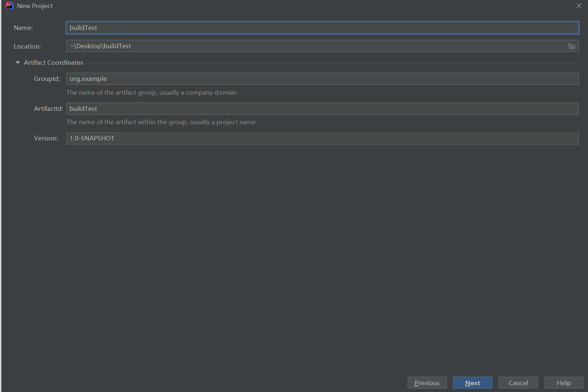This screenshot has width=588, height=392.
Task: Open the folder browser for Location
Action: 571,46
